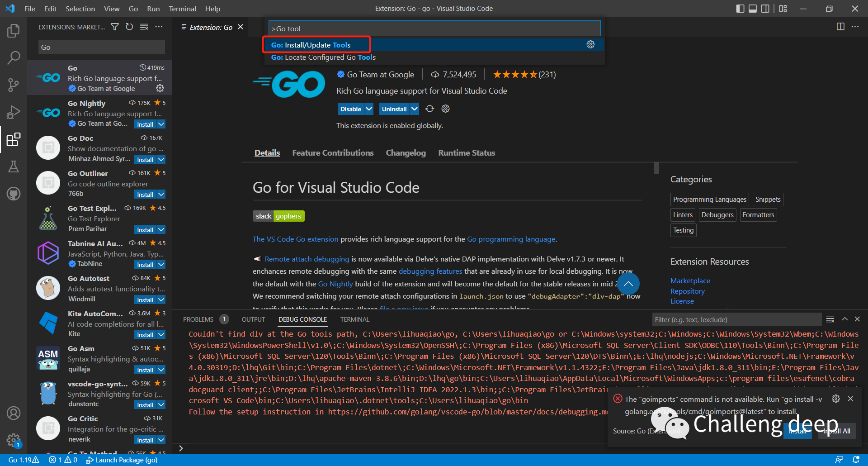Switch to the PROBLEMS panel tab
868x466 pixels.
point(198,319)
